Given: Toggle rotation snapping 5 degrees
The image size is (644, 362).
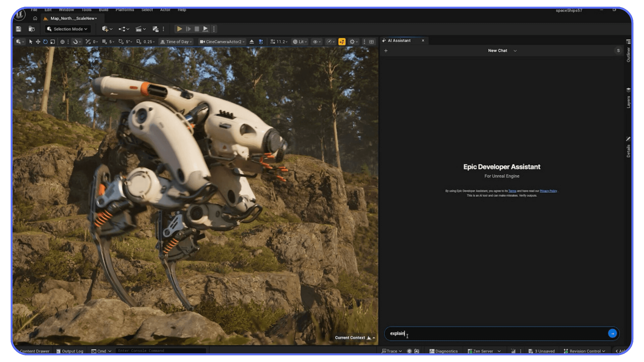Looking at the screenshot, I should (x=125, y=42).
